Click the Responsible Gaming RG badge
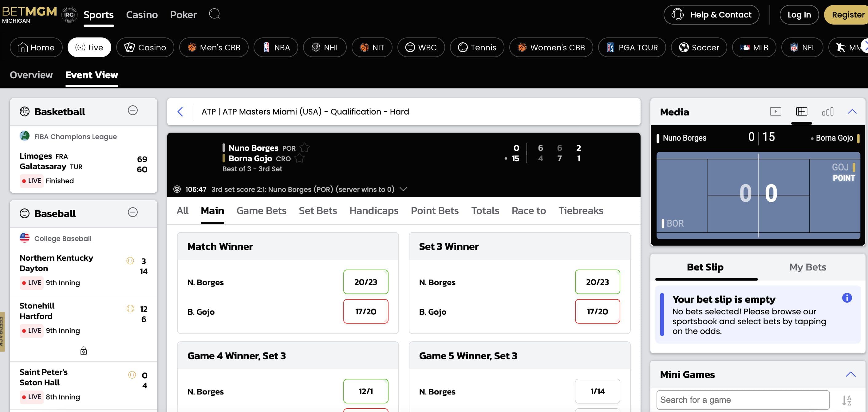The width and height of the screenshot is (868, 412). pyautogui.click(x=69, y=14)
